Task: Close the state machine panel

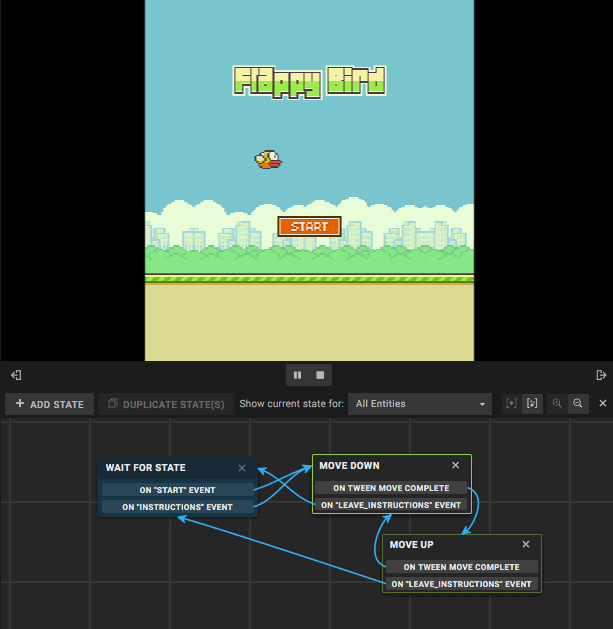Action: pyautogui.click(x=603, y=403)
